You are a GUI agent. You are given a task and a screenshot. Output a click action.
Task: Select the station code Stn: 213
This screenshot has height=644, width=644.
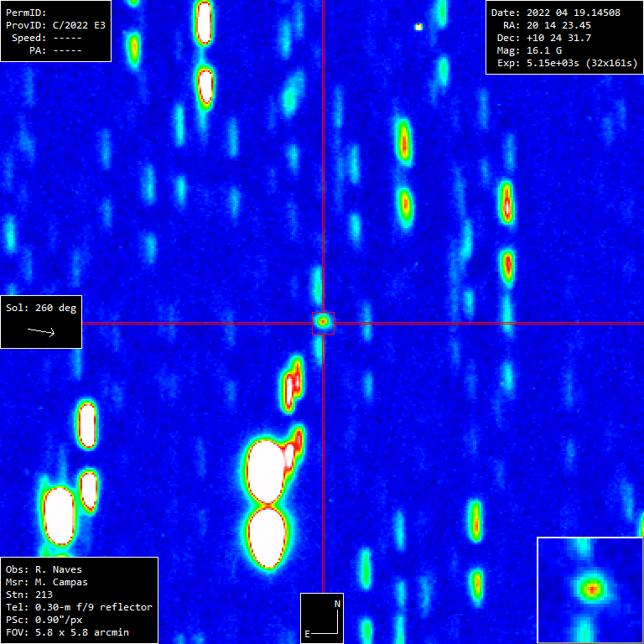[x=29, y=595]
